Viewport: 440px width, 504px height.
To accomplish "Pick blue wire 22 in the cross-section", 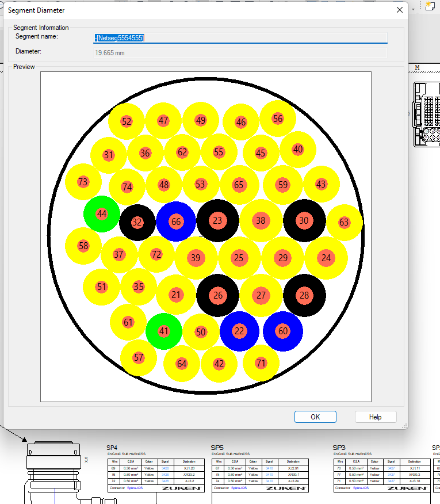I will 239,331.
